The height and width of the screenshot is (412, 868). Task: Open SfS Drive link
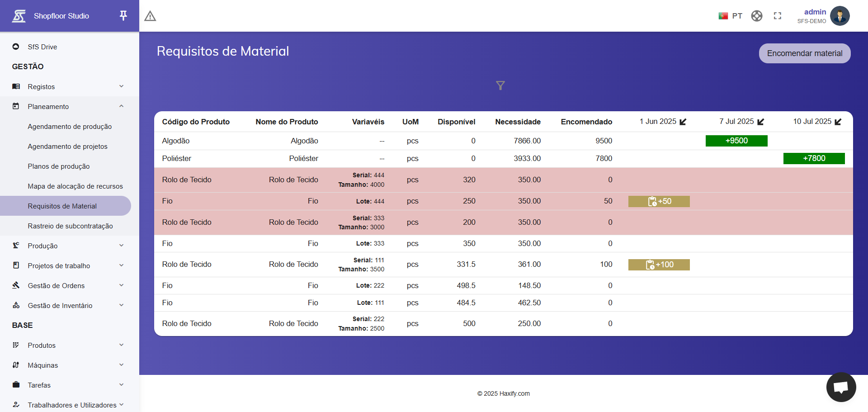(x=42, y=47)
